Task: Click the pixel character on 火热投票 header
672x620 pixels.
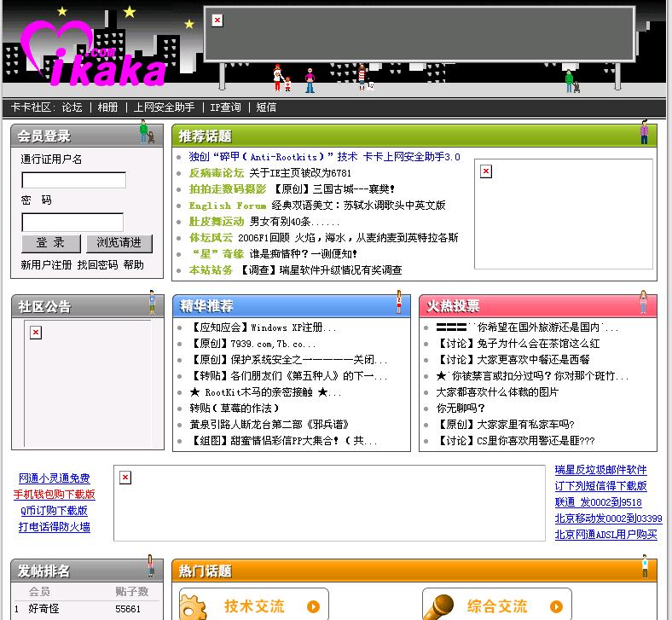Action: coord(643,302)
